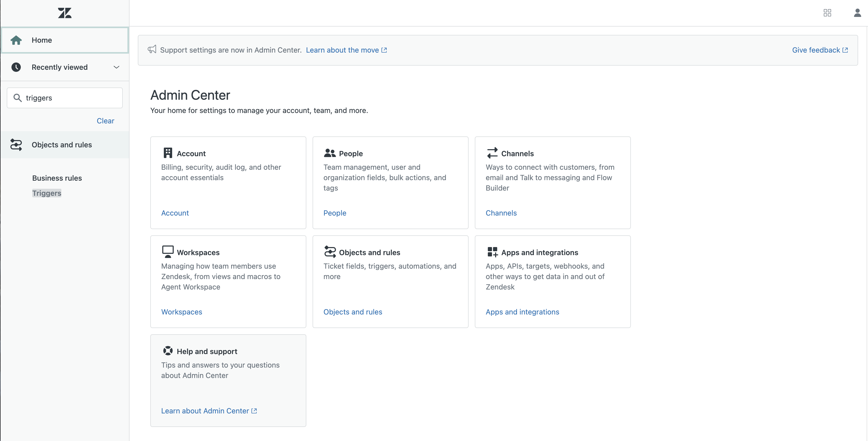
Task: Click the Recently viewed clock icon
Action: [x=16, y=67]
